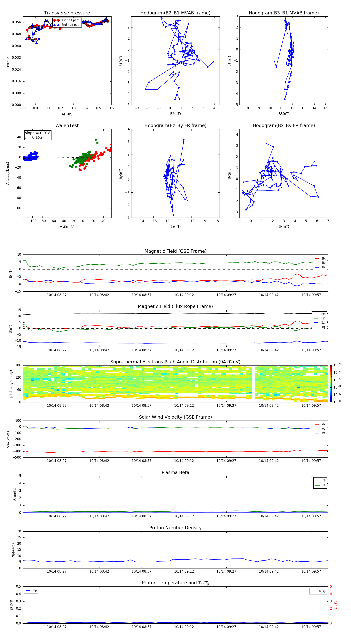Click the 'Proton Temperature and Te/Tp' title
Screen dimensions: 351x644
[175, 583]
